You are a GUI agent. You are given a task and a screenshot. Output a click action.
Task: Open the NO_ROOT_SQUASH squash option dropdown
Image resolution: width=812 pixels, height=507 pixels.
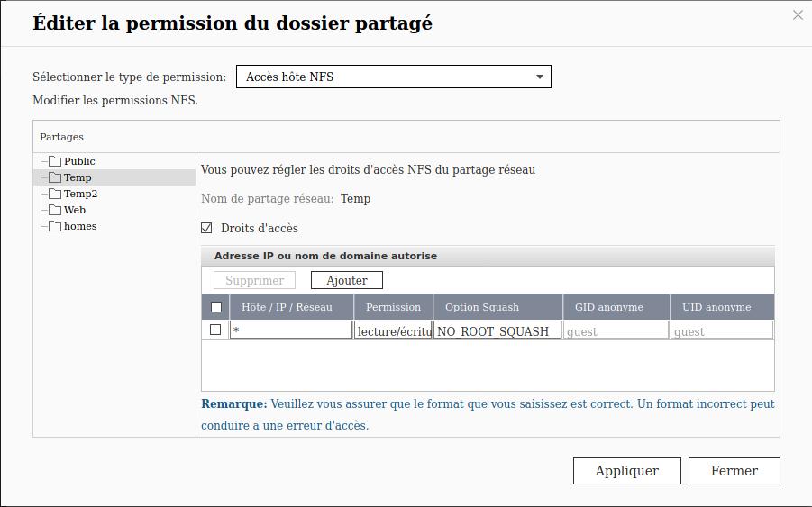[x=497, y=330]
